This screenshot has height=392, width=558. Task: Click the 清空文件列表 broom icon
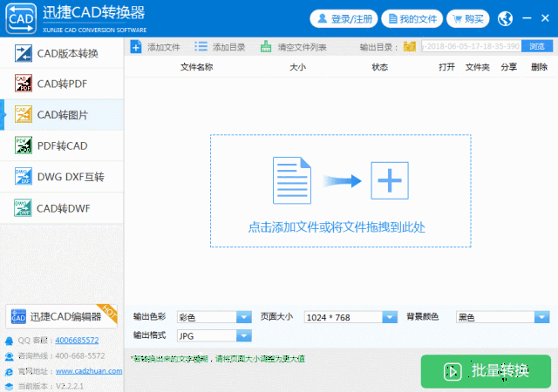(x=266, y=46)
